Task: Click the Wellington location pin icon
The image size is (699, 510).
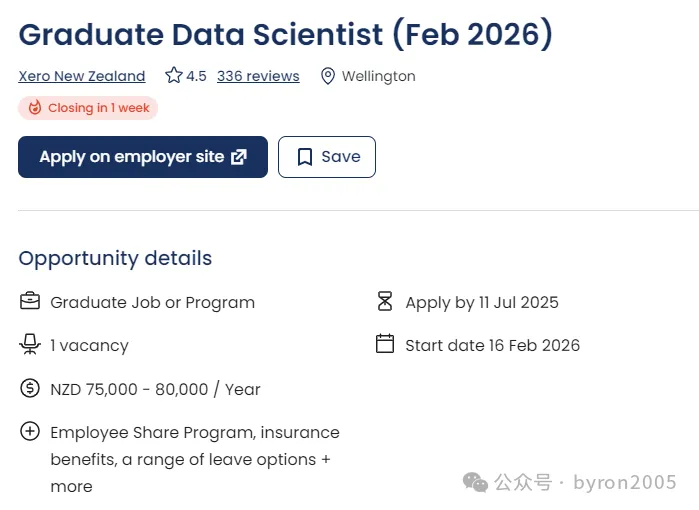Action: [x=327, y=76]
